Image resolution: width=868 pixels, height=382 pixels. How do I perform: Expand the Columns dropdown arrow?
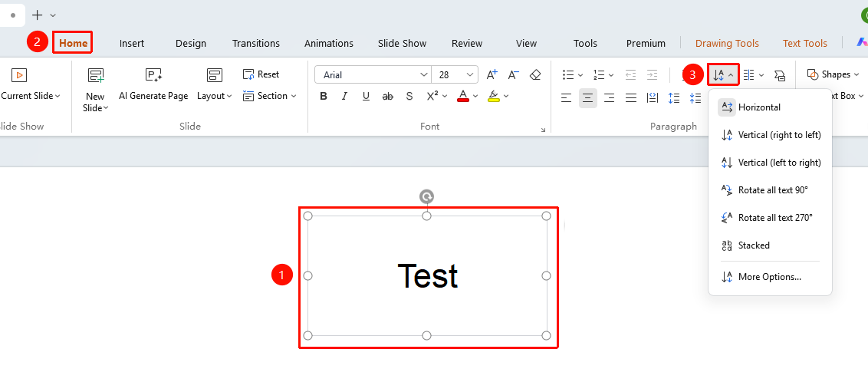[x=761, y=74]
